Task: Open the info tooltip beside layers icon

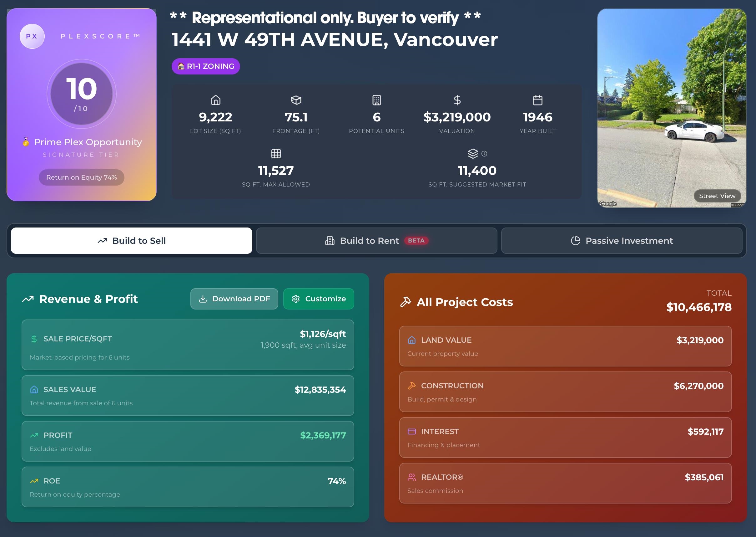Action: [x=484, y=153]
